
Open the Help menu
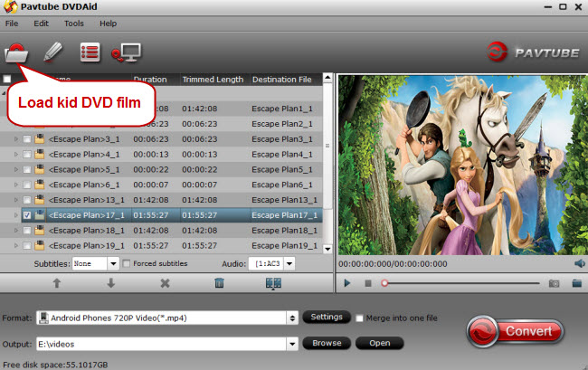[x=108, y=24]
